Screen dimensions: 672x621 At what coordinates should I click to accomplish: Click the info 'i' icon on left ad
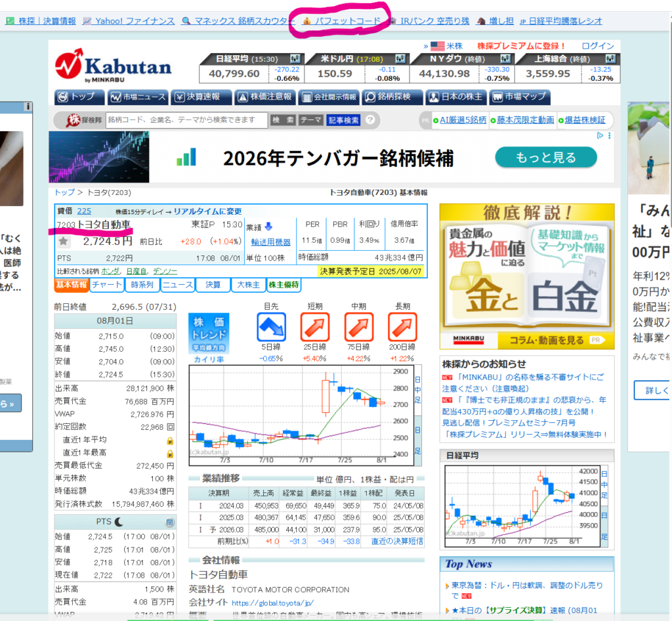click(28, 106)
